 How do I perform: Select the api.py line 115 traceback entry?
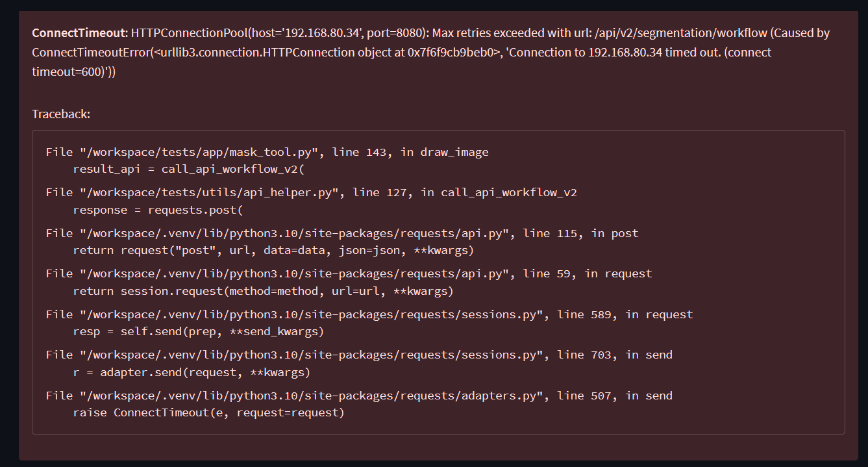pyautogui.click(x=341, y=233)
